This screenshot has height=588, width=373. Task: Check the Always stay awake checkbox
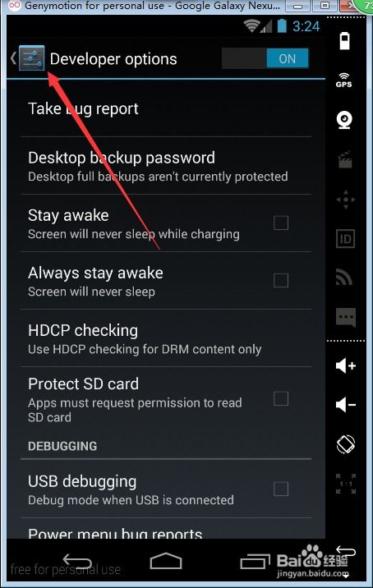click(281, 280)
